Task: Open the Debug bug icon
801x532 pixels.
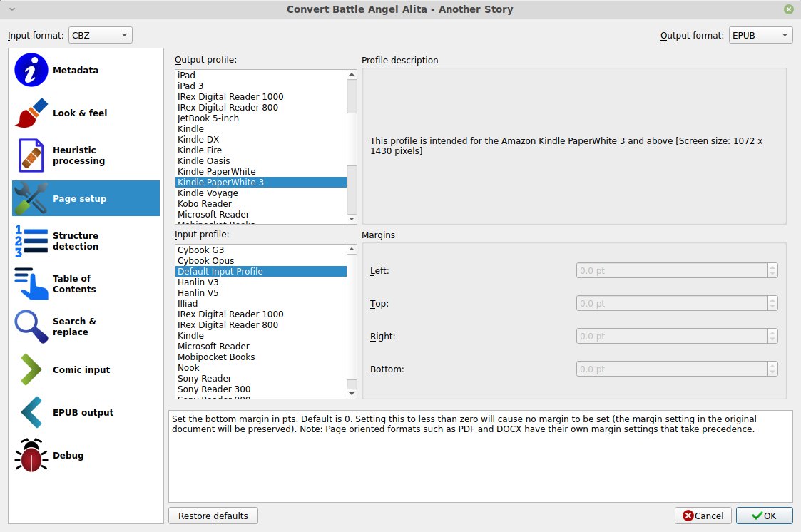Action: pyautogui.click(x=31, y=455)
